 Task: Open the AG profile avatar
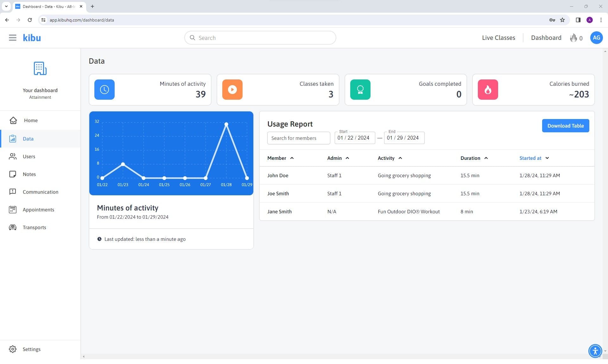pos(596,38)
